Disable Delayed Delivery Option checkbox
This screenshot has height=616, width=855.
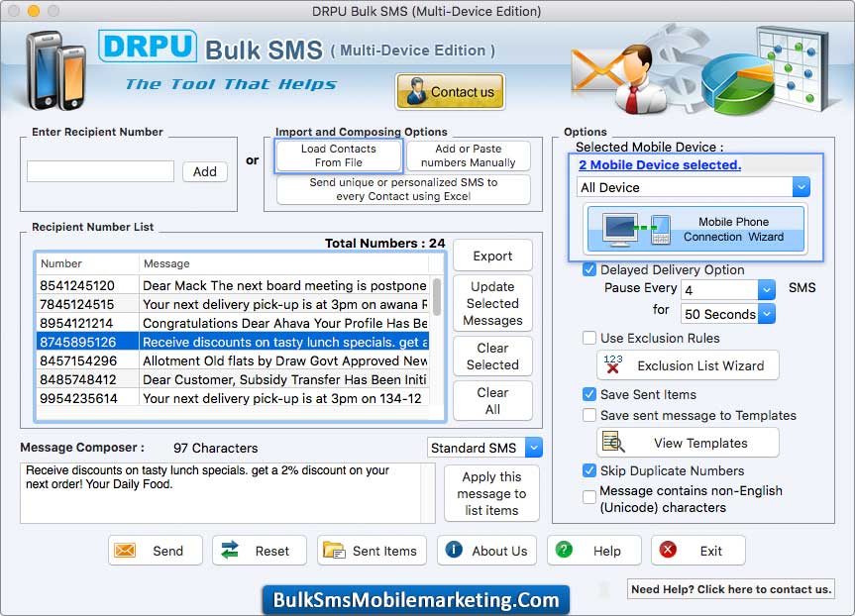[588, 269]
